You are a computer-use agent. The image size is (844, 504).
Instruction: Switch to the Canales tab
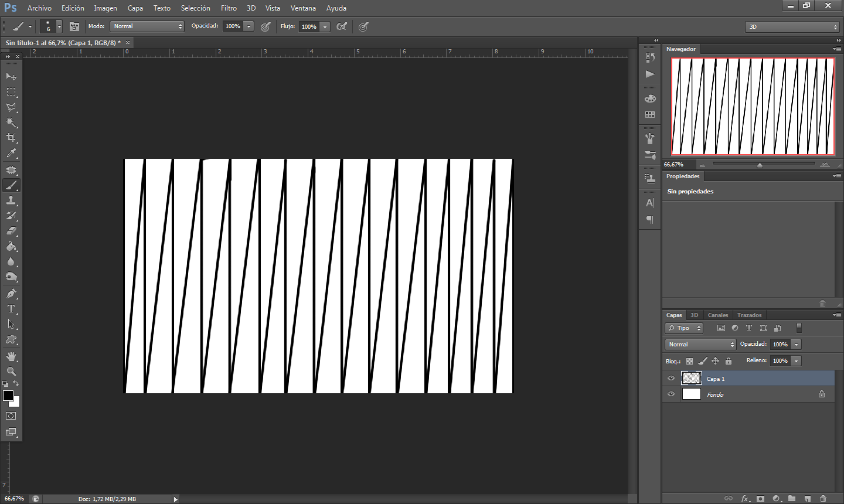coord(717,315)
